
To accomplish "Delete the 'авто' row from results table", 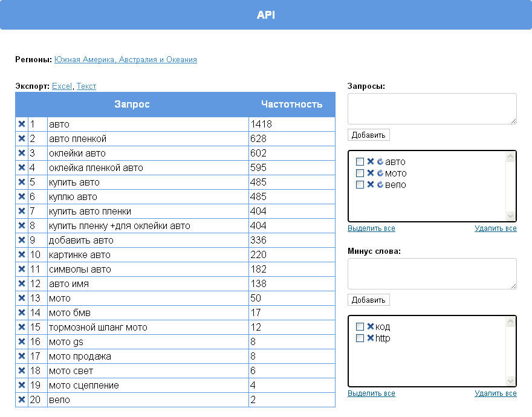I will click(x=22, y=124).
